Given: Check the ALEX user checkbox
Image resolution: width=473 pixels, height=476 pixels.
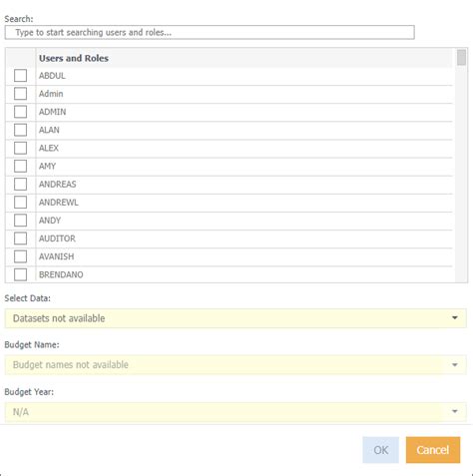Looking at the screenshot, I should pyautogui.click(x=20, y=148).
